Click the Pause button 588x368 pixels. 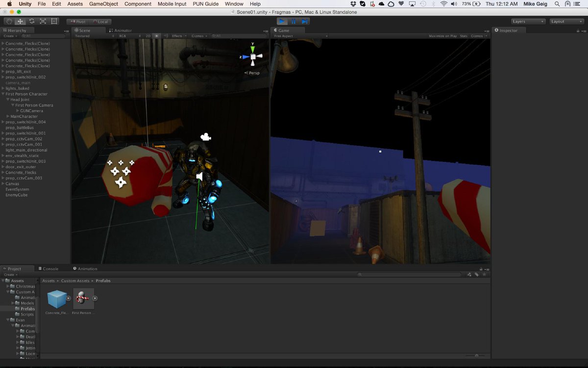[x=294, y=22]
